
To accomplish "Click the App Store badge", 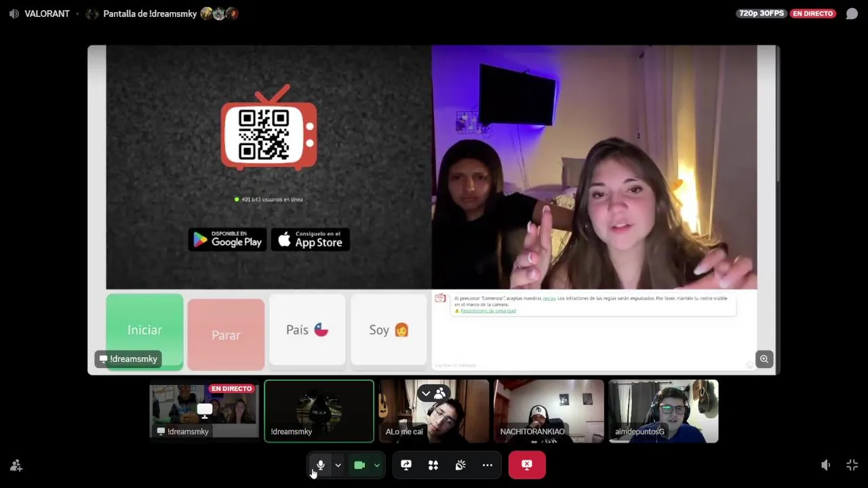I will 311,239.
